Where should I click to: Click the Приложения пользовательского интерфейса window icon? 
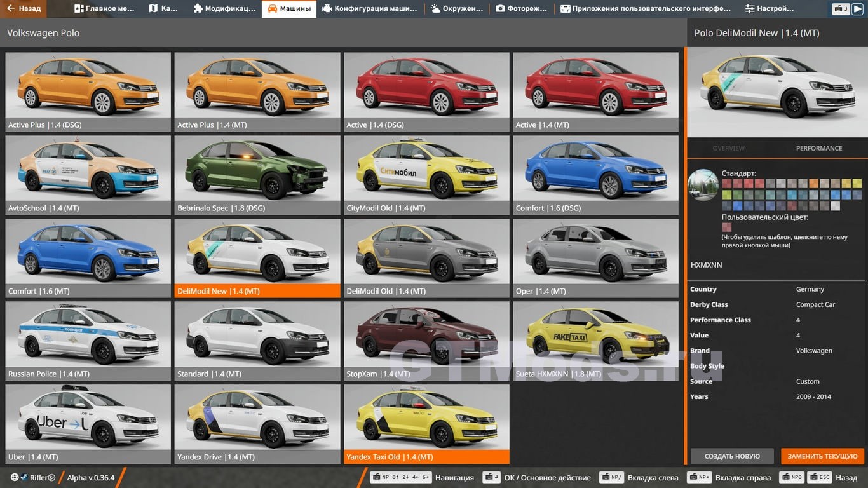coord(565,9)
